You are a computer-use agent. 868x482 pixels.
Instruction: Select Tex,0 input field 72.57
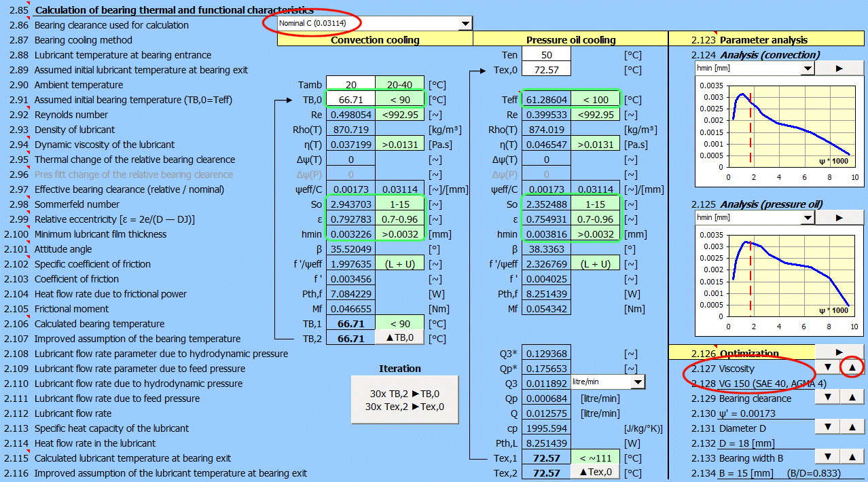click(x=546, y=69)
